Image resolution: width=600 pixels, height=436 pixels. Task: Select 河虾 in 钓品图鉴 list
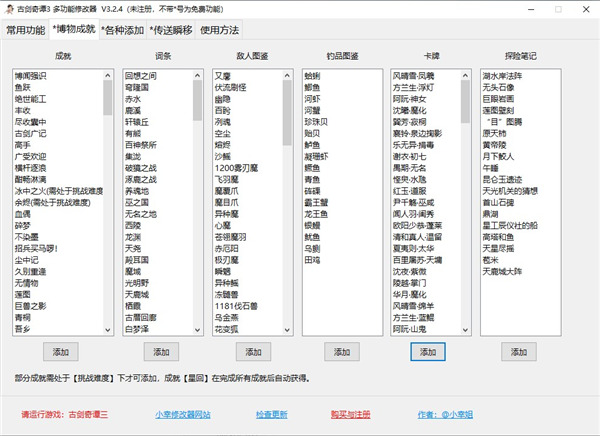click(x=312, y=99)
